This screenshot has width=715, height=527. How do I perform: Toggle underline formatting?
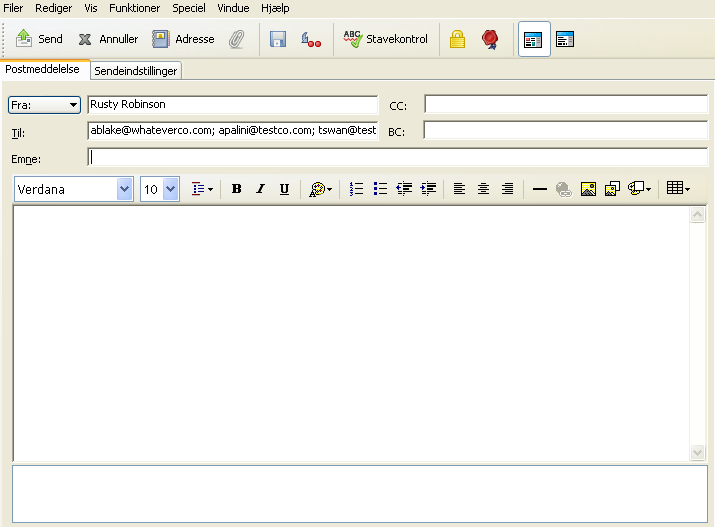284,189
